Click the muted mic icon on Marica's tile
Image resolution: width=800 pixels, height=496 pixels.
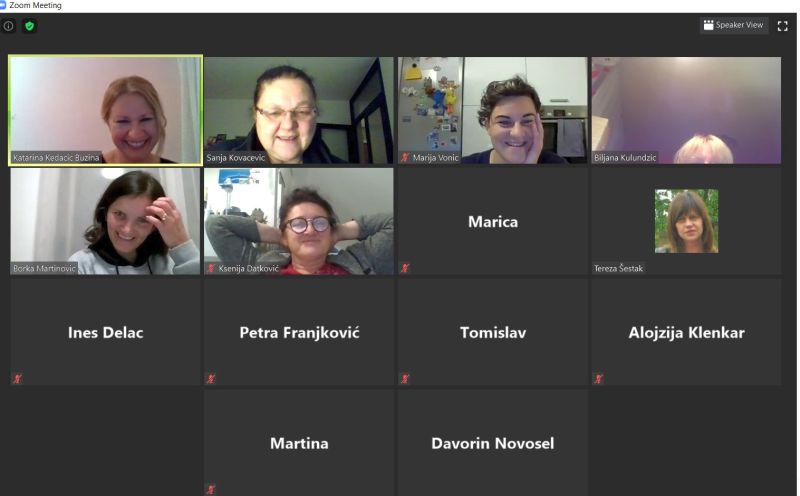pos(405,268)
